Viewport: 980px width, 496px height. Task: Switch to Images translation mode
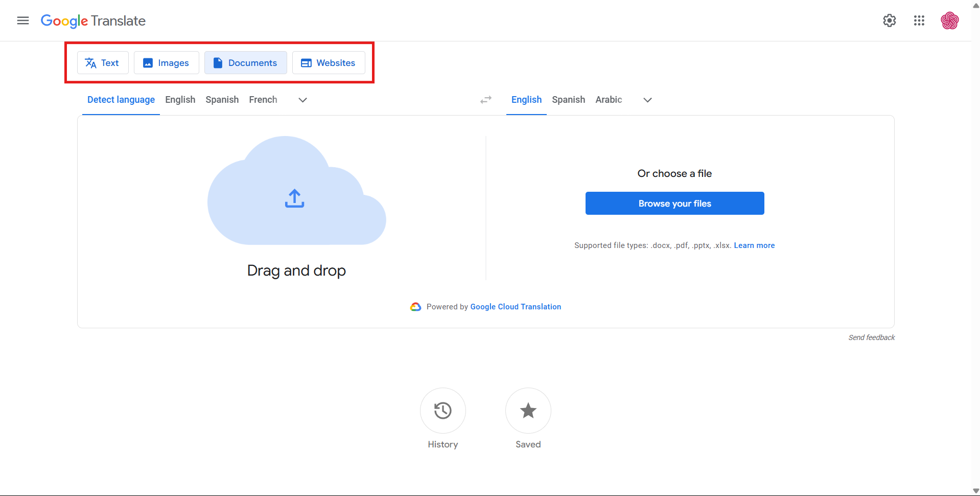[x=167, y=63]
